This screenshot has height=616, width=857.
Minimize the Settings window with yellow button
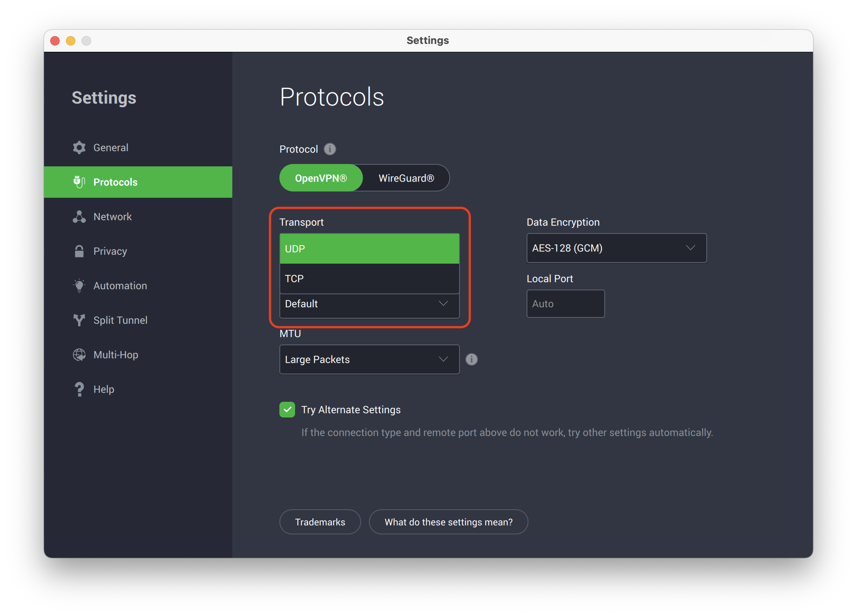(x=71, y=41)
